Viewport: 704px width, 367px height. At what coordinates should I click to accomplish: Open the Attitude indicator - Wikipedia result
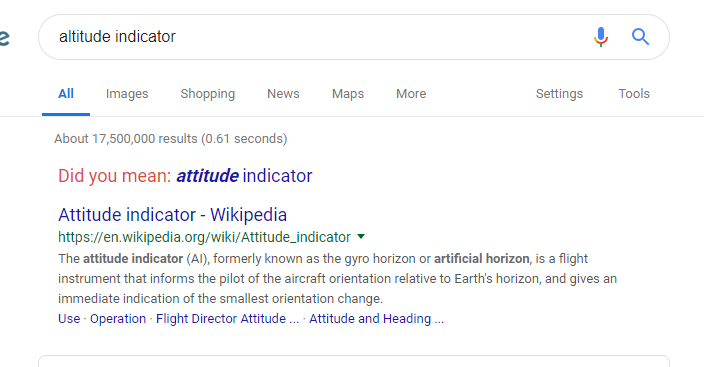click(172, 215)
